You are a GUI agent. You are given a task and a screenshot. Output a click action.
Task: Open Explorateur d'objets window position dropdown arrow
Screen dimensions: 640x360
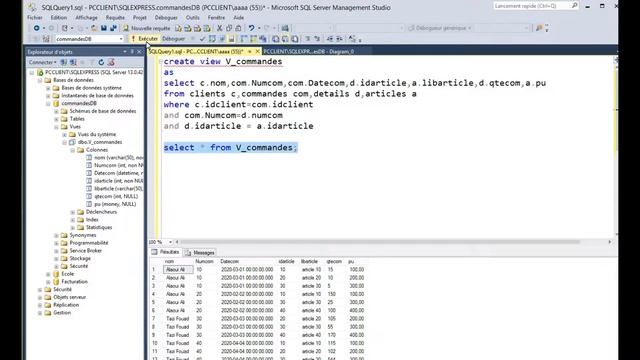click(125, 52)
